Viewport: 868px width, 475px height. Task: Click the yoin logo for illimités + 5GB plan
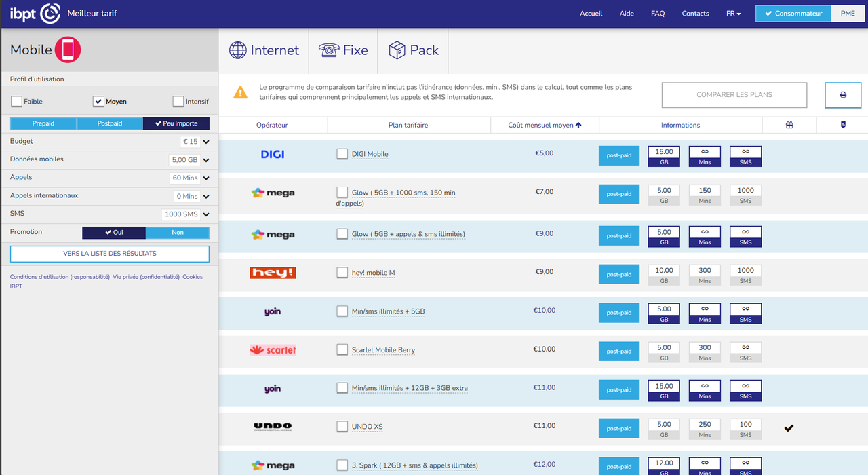[x=273, y=311]
